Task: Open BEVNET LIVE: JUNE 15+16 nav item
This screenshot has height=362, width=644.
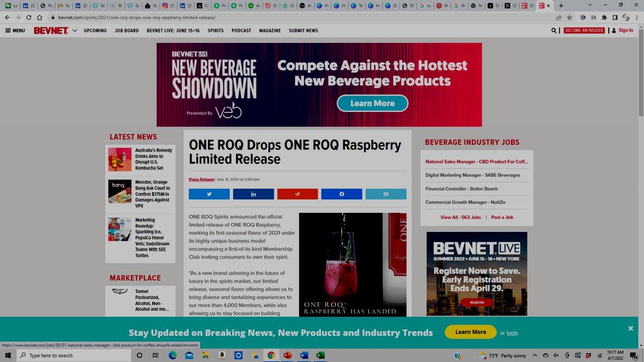Action: coord(173,30)
